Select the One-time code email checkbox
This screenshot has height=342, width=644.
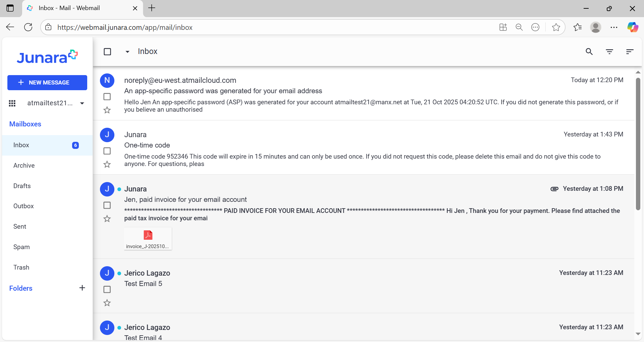[x=107, y=151]
